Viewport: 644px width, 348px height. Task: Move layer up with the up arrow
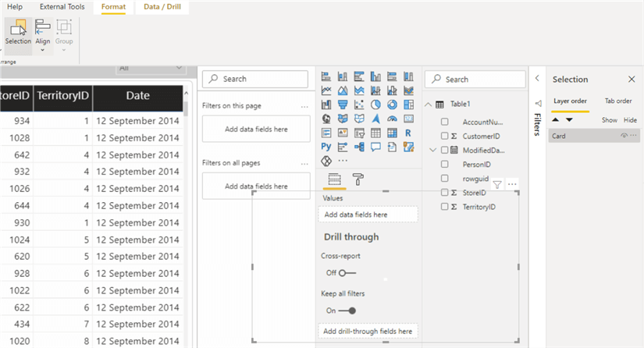(x=556, y=119)
